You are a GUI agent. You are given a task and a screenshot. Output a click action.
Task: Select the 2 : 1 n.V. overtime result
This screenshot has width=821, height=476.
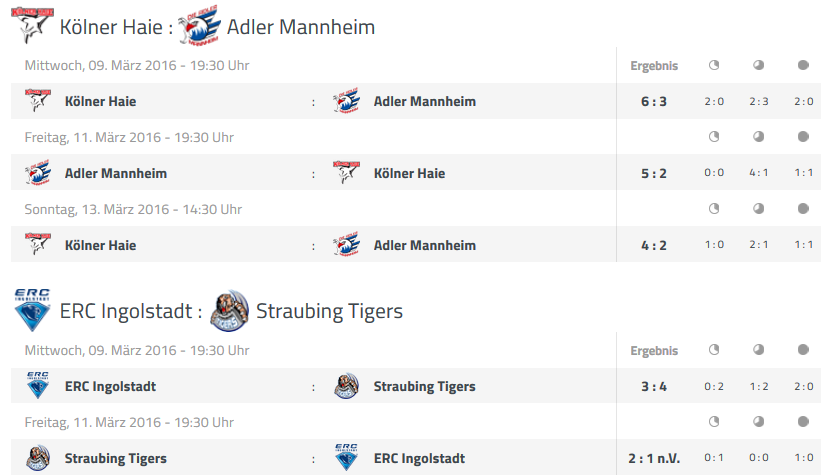654,459
